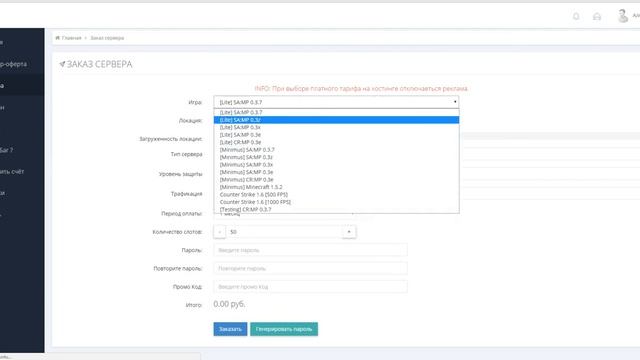
Task: Click the Загруженность локации label
Action: click(x=171, y=139)
